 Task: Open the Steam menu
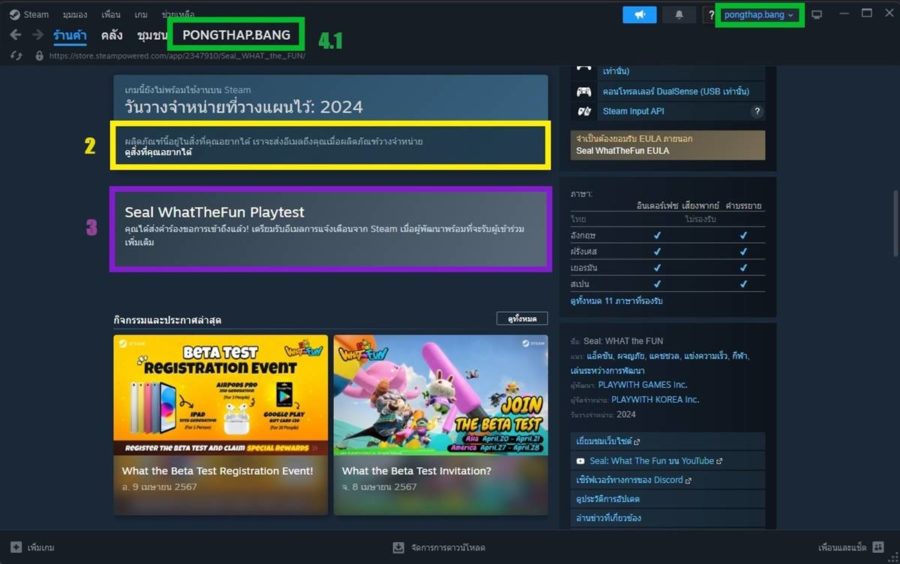point(36,14)
